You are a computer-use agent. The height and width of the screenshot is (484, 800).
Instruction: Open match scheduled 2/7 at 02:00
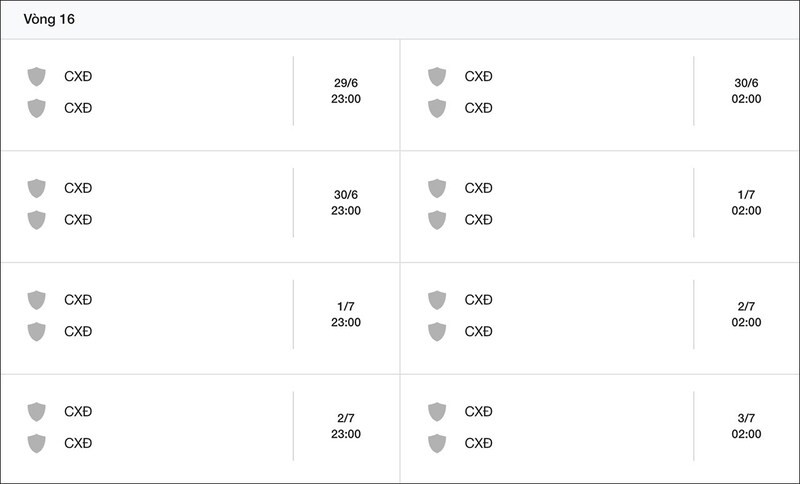point(600,318)
